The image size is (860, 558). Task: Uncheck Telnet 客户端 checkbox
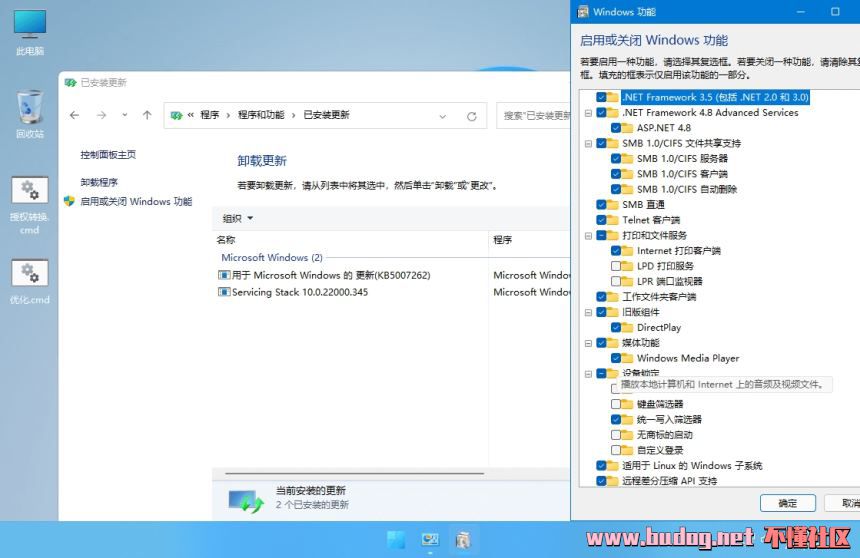pyautogui.click(x=601, y=220)
